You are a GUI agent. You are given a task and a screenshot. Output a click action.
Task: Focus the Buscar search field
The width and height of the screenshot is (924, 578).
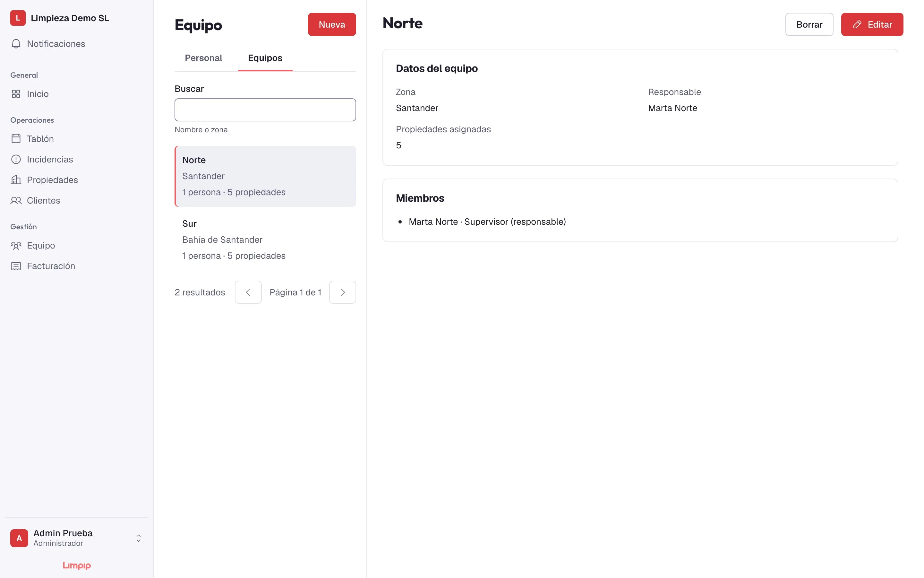265,110
